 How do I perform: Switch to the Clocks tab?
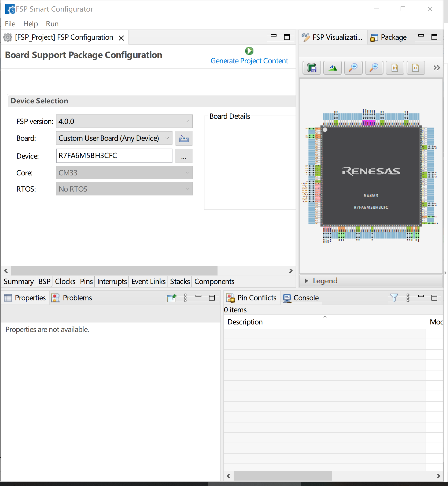click(x=65, y=281)
